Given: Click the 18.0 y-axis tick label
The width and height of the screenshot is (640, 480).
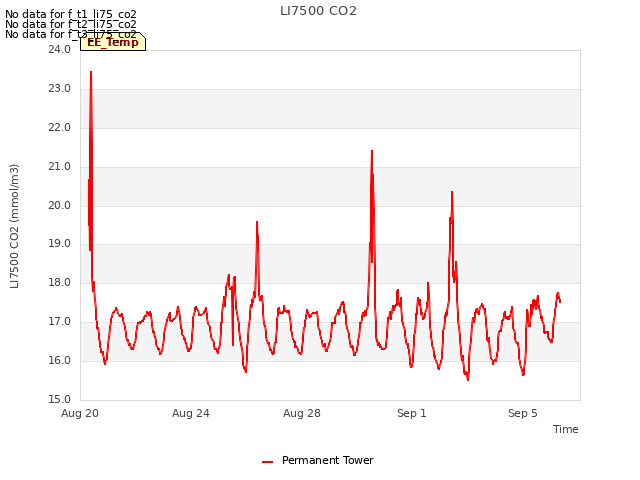Looking at the screenshot, I should coord(60,282).
